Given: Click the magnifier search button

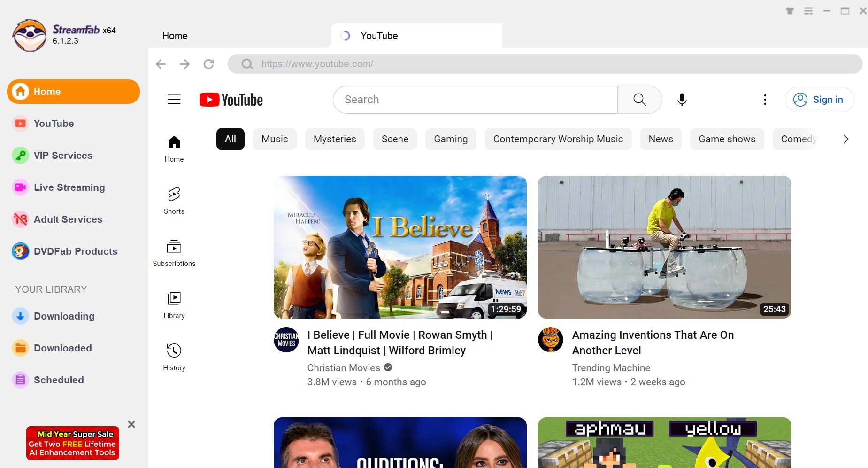Looking at the screenshot, I should tap(639, 100).
